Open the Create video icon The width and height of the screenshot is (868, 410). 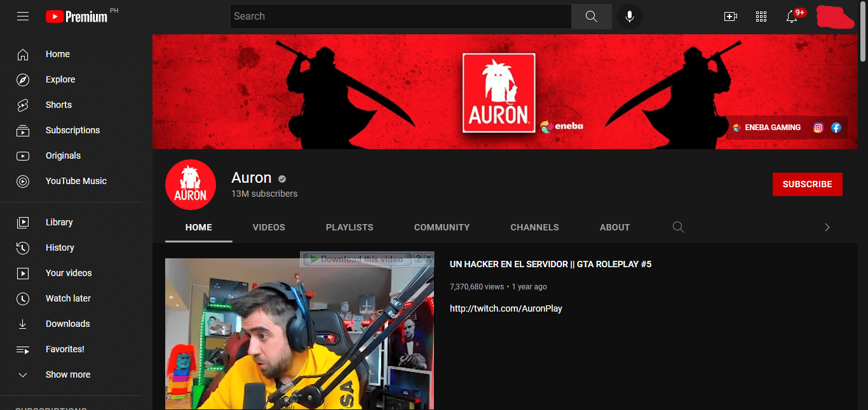731,17
